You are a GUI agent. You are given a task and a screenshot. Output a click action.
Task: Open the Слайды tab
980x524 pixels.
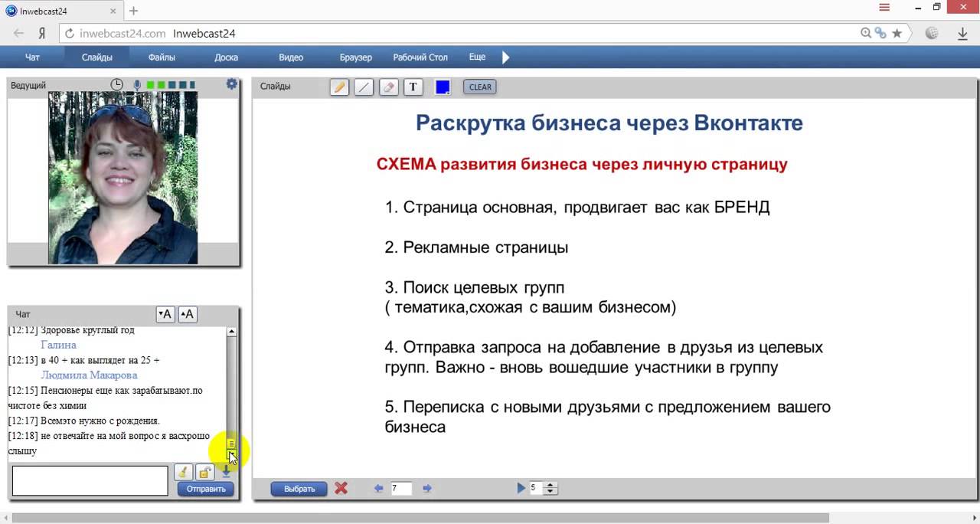(97, 57)
